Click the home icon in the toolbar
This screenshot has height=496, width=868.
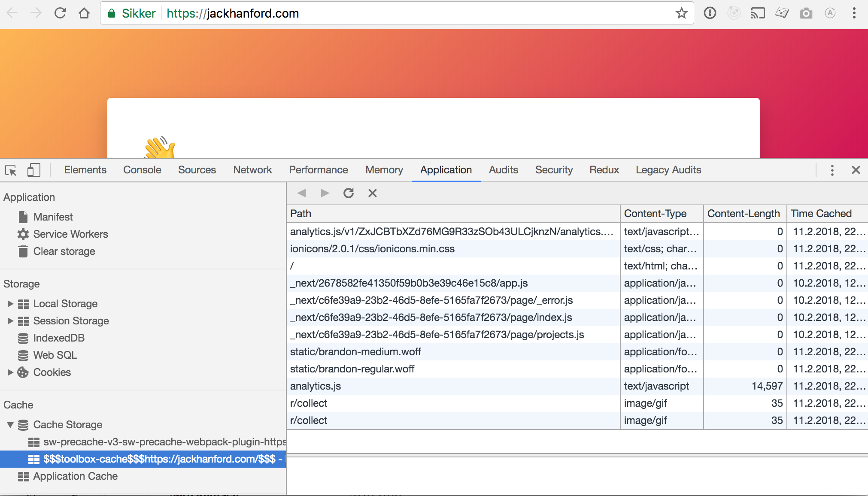pos(85,13)
